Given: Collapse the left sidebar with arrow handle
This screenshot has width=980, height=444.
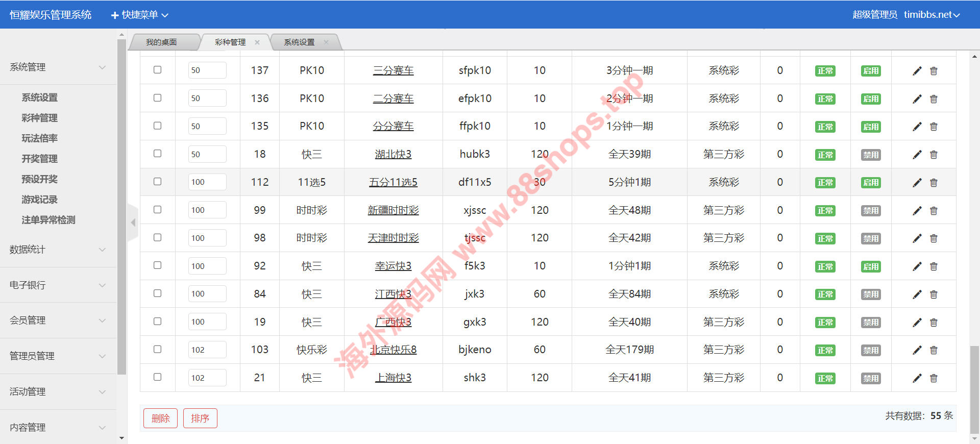Looking at the screenshot, I should (133, 223).
